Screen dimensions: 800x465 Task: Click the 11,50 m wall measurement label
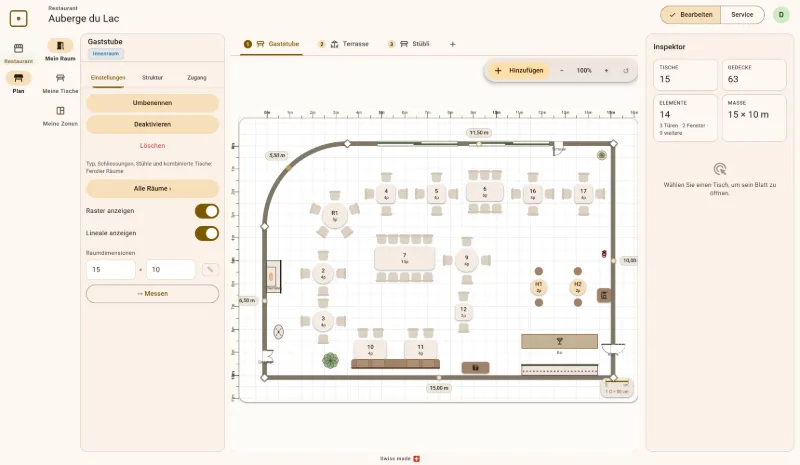coord(479,133)
